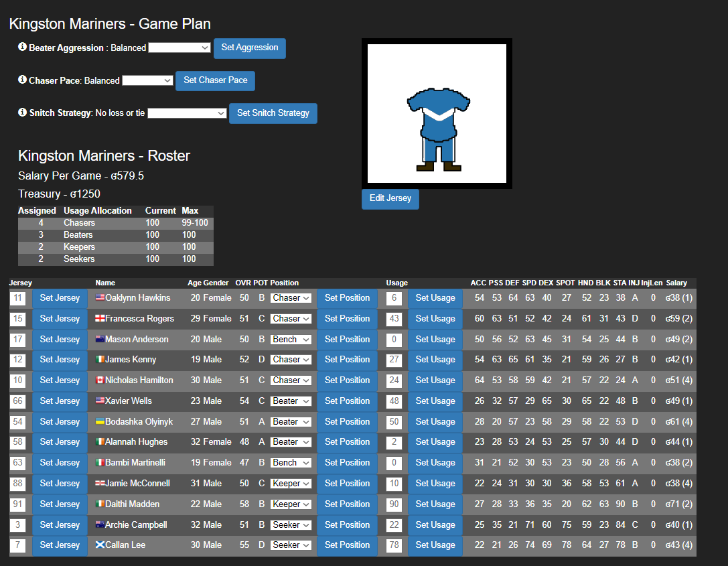
Task: Click the Italy flag beside Bambi Martinelli
Action: [100, 462]
